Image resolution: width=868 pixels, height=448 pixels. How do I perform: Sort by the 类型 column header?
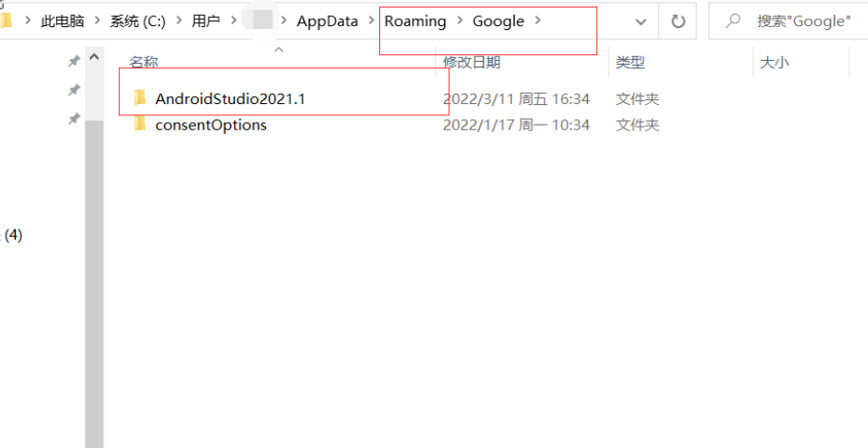pos(630,62)
